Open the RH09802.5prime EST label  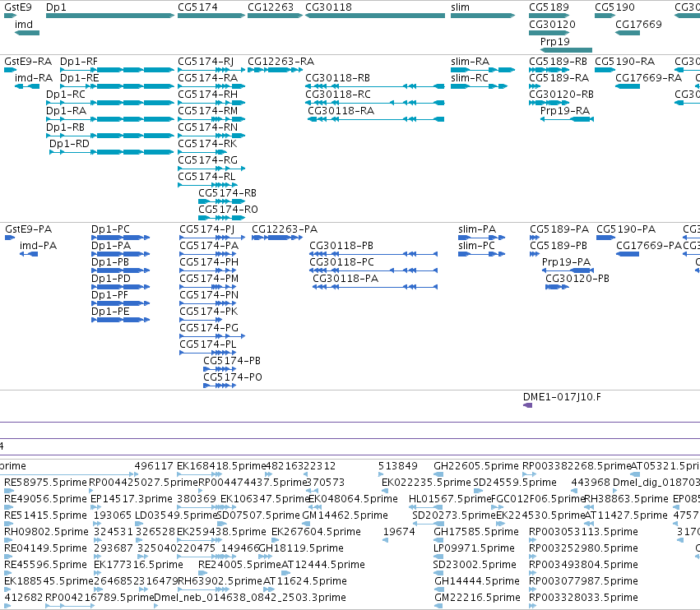[x=46, y=531]
